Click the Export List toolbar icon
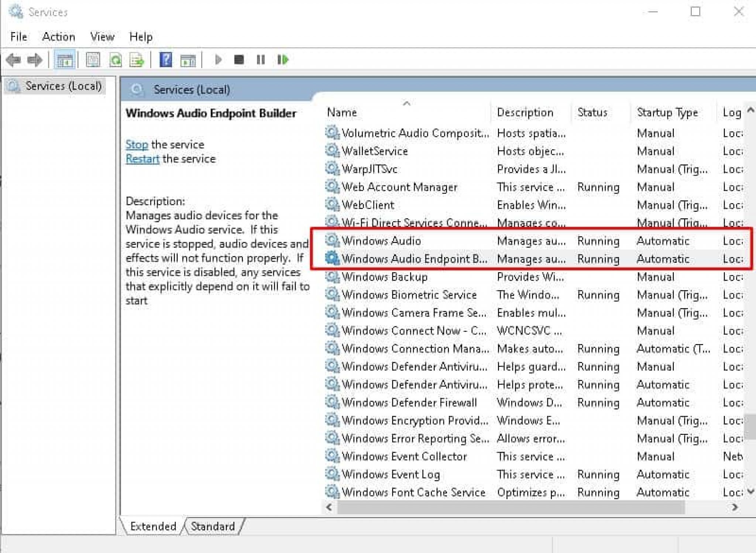 click(136, 60)
